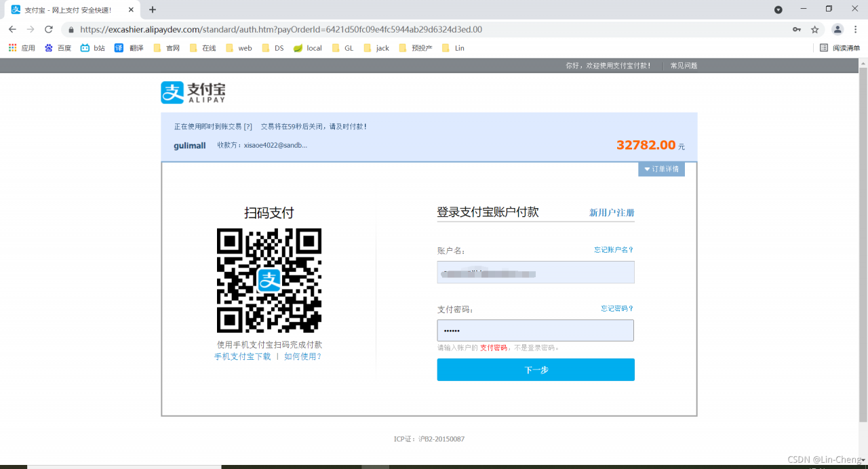Open the local bookmark
Image resolution: width=868 pixels, height=469 pixels.
coord(308,48)
